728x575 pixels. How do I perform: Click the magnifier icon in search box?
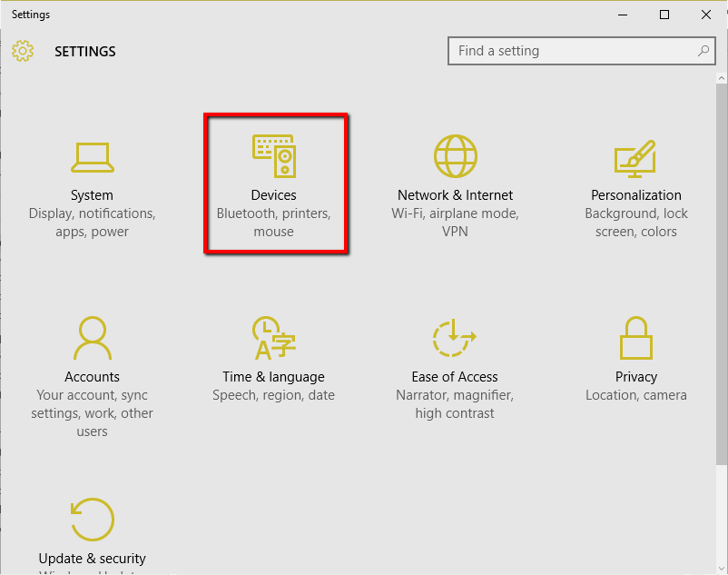coord(703,51)
